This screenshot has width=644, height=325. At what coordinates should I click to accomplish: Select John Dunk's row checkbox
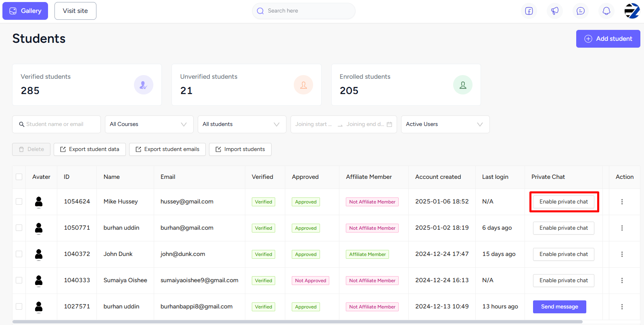pyautogui.click(x=19, y=254)
